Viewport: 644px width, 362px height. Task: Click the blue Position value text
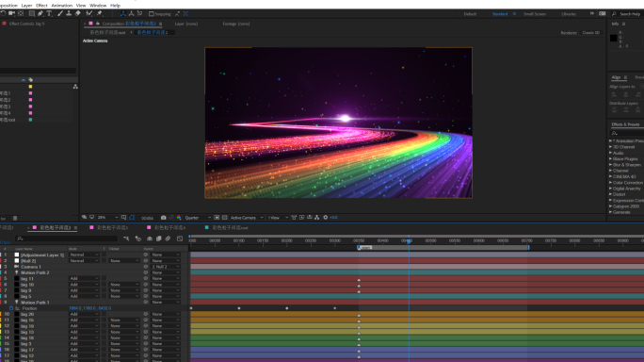pos(90,308)
